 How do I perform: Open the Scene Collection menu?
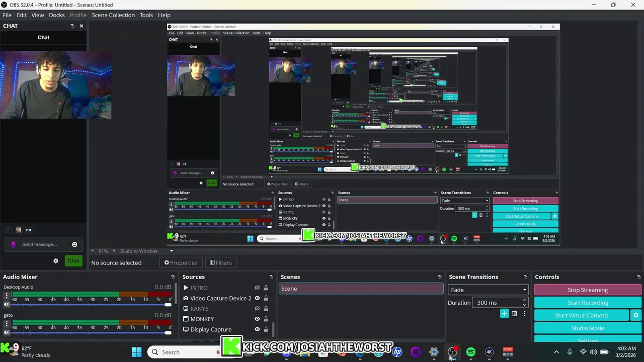tap(113, 15)
